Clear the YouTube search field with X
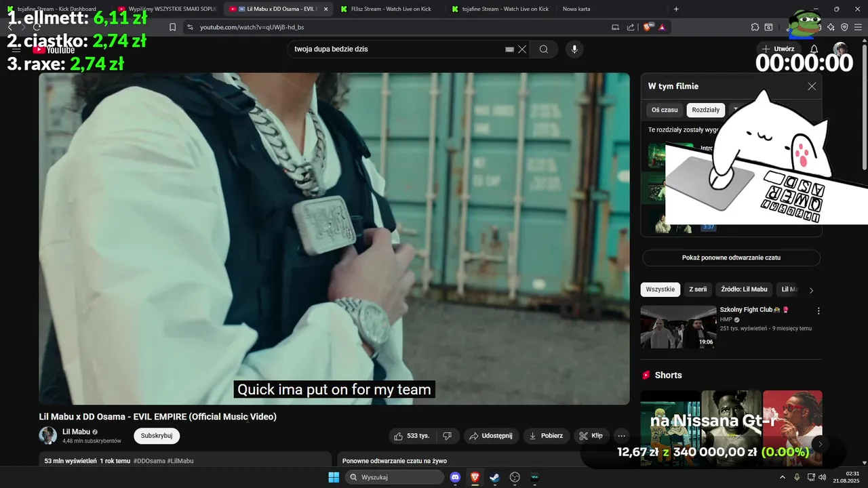 (522, 49)
